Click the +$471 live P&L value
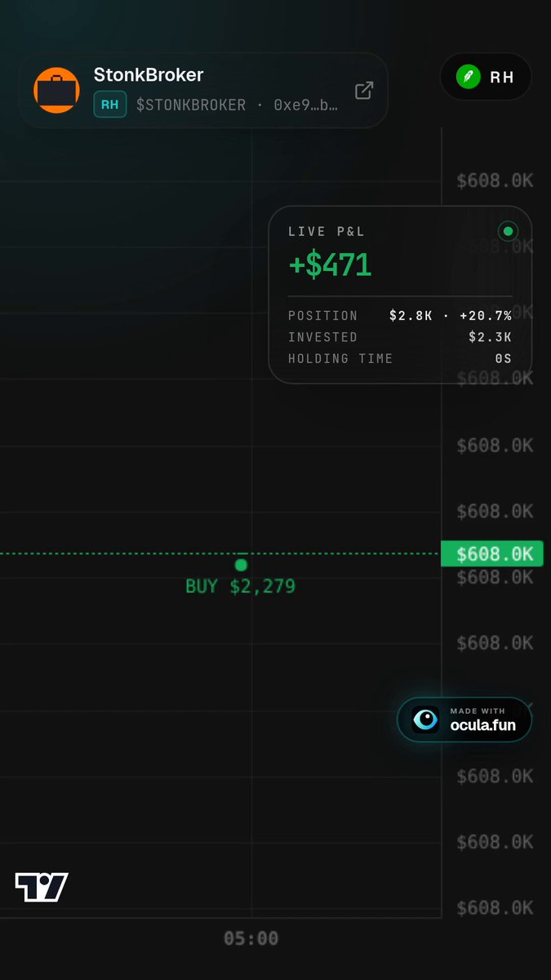The width and height of the screenshot is (551, 980). pos(331,265)
